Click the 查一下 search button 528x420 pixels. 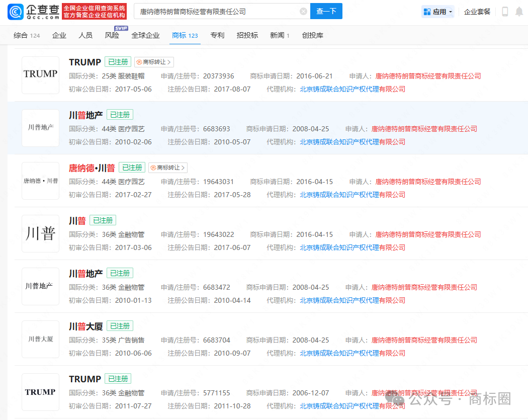pos(326,11)
